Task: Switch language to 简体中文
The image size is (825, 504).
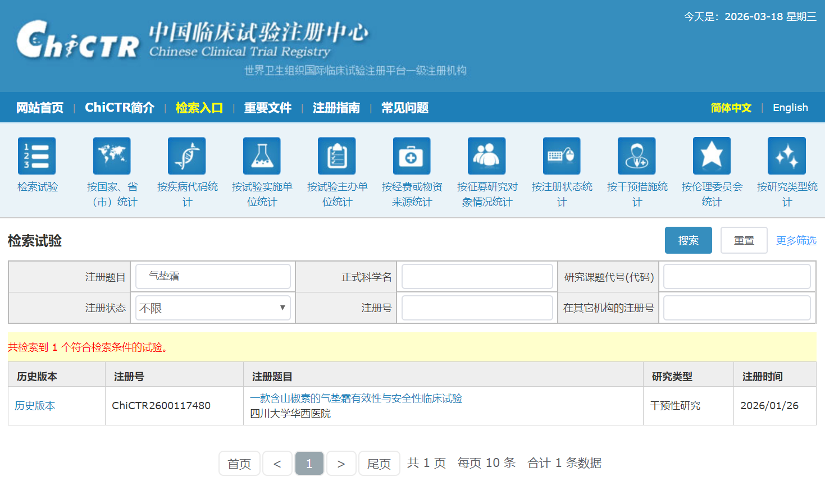Action: [x=731, y=108]
